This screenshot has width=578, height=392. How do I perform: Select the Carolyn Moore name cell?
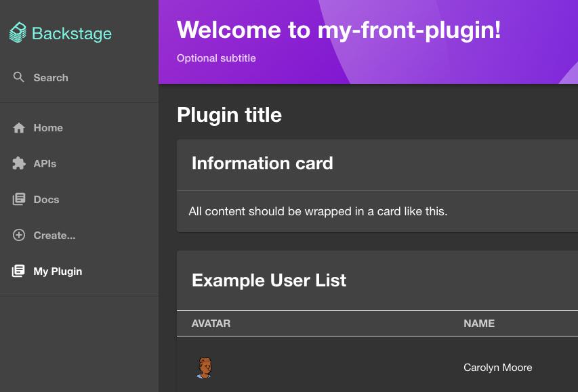tap(497, 368)
